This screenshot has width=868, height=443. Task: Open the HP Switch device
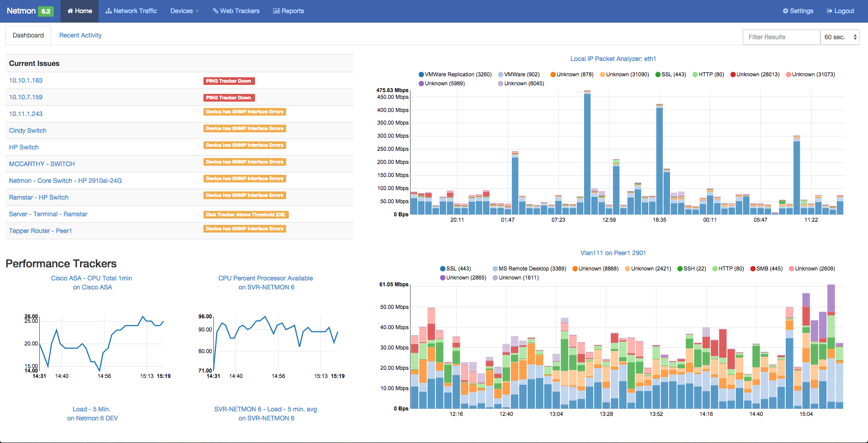click(x=24, y=147)
